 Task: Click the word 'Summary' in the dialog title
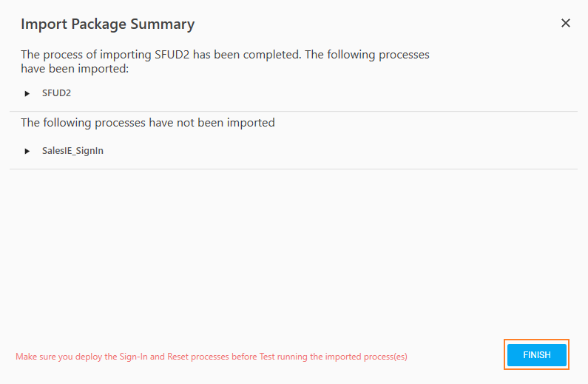click(x=163, y=24)
